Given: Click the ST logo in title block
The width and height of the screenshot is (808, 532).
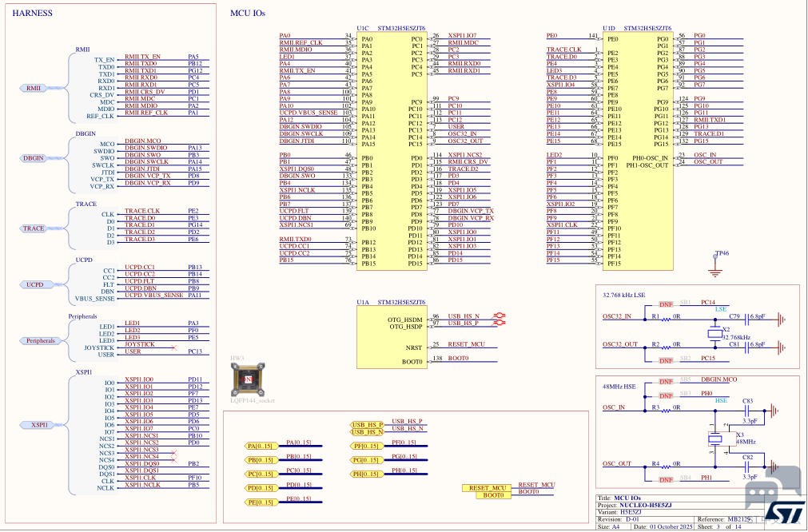Looking at the screenshot, I should pos(784,511).
